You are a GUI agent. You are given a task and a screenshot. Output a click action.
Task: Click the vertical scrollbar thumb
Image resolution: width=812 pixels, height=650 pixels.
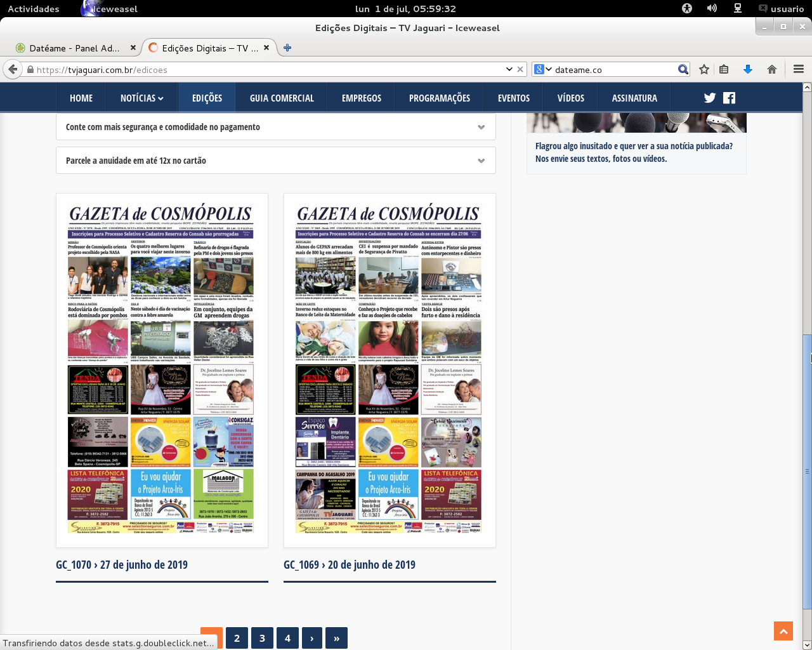807,471
